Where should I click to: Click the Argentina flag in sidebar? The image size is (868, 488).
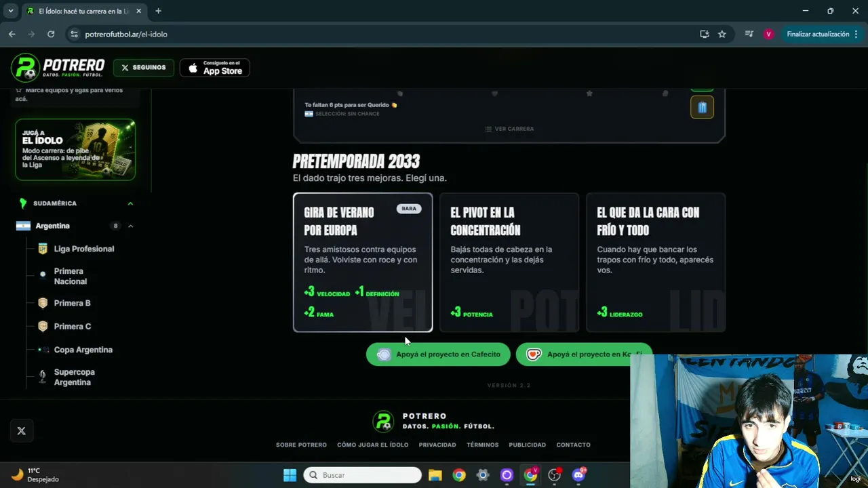tap(23, 226)
